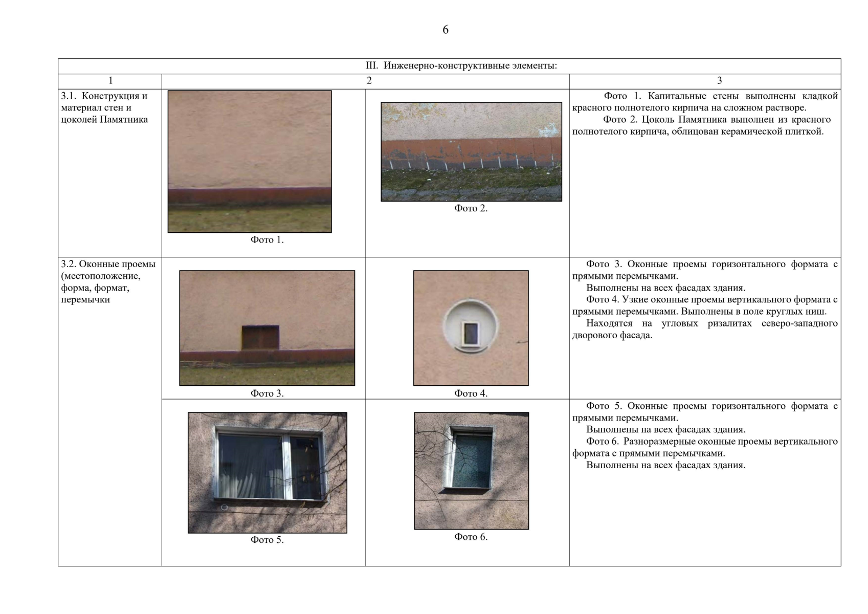Click the Фото 4 round niche window photograph
868x614 pixels.
pos(471,328)
